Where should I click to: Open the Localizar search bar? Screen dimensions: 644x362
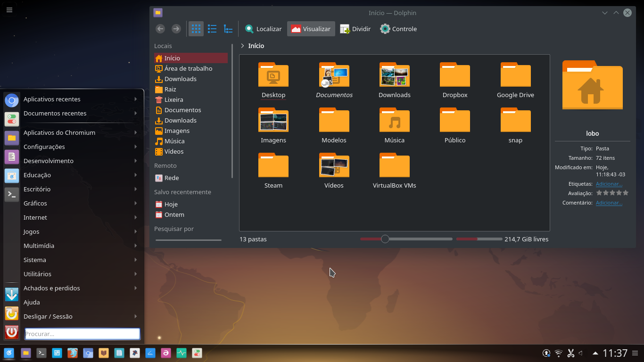263,29
